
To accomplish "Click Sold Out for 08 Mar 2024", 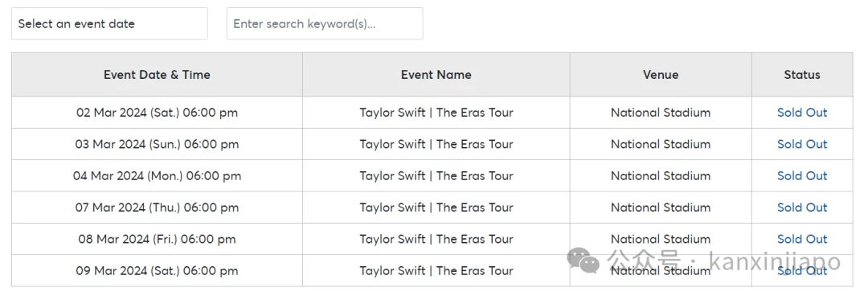I will pos(801,239).
